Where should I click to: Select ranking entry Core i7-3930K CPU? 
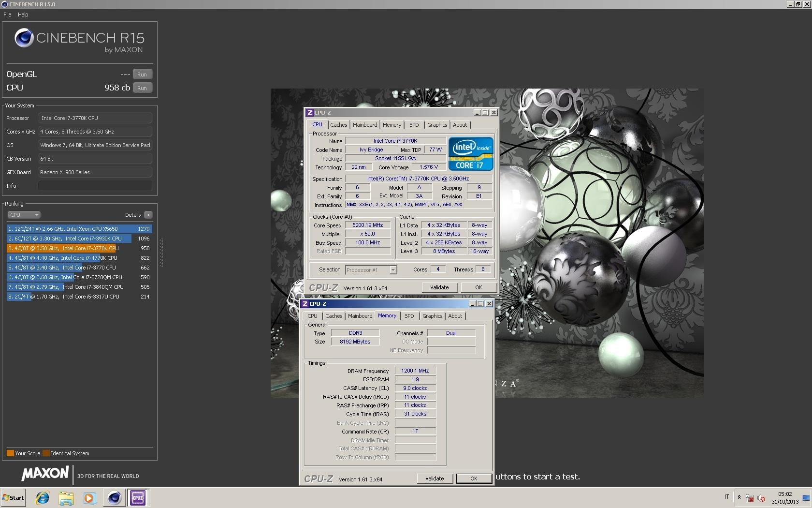[79, 239]
